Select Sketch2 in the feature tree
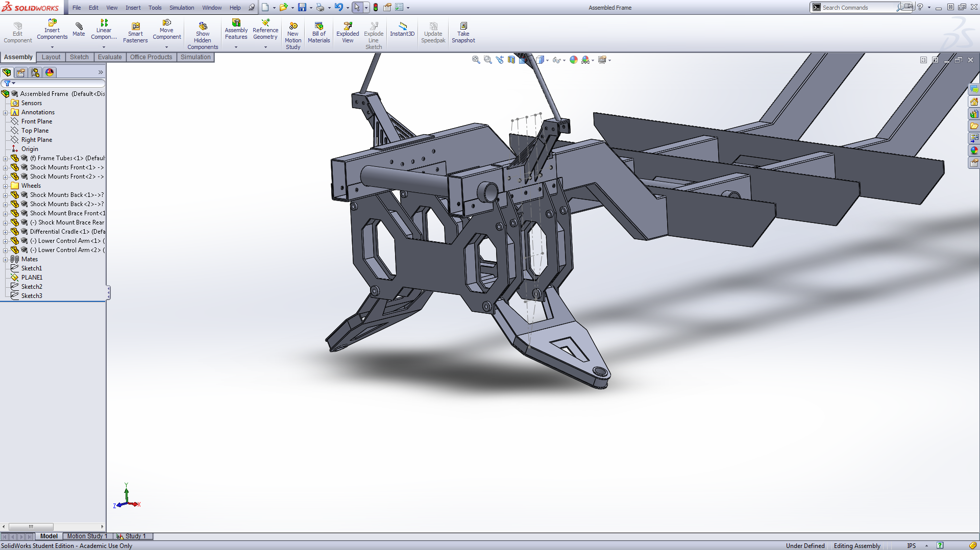The height and width of the screenshot is (550, 980). (x=32, y=287)
